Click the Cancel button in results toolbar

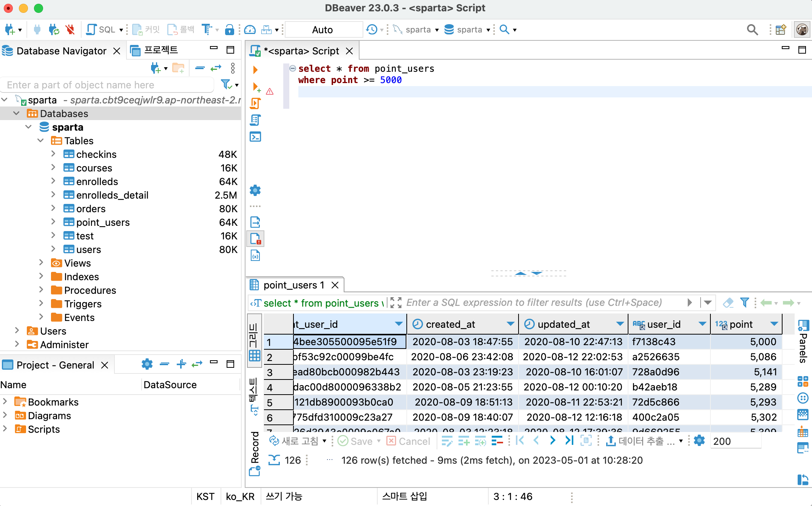pyautogui.click(x=409, y=441)
